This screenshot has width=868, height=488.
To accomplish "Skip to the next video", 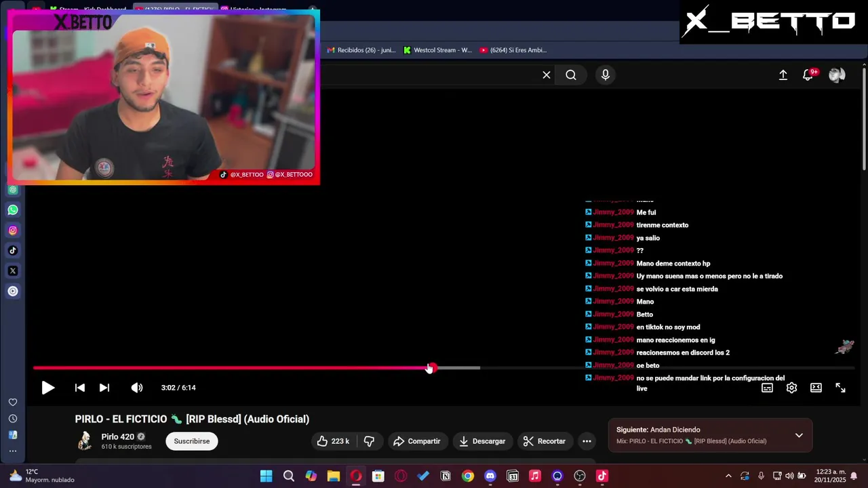I will [104, 388].
